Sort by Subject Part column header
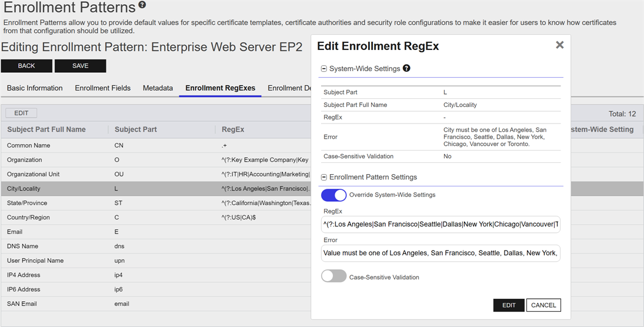This screenshot has height=327, width=644. point(136,129)
